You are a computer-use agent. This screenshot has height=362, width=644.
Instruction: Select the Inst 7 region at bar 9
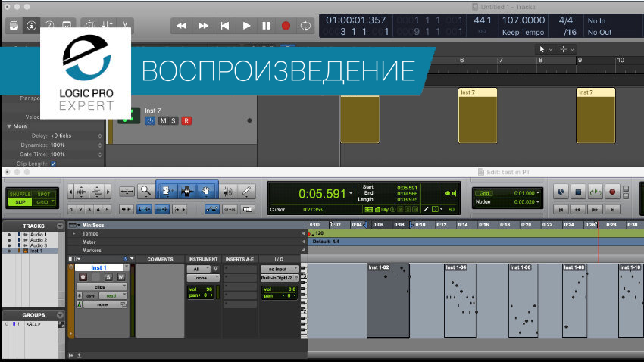pos(596,116)
